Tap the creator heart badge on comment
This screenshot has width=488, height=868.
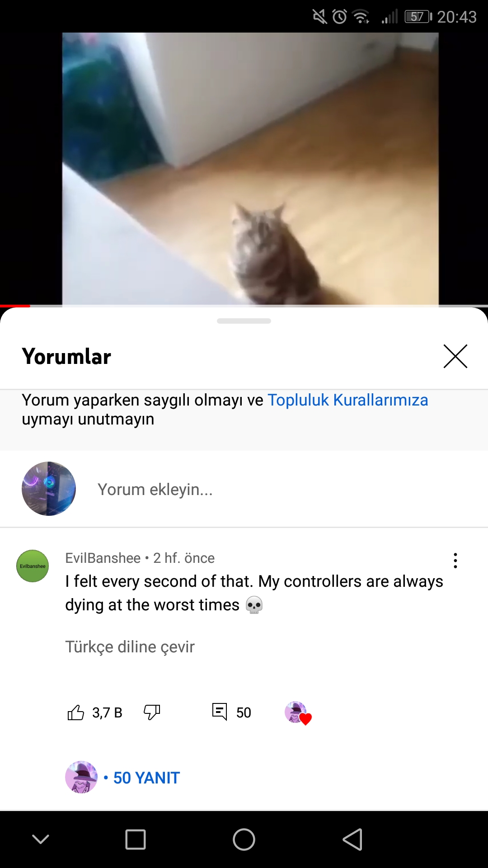[x=298, y=713]
